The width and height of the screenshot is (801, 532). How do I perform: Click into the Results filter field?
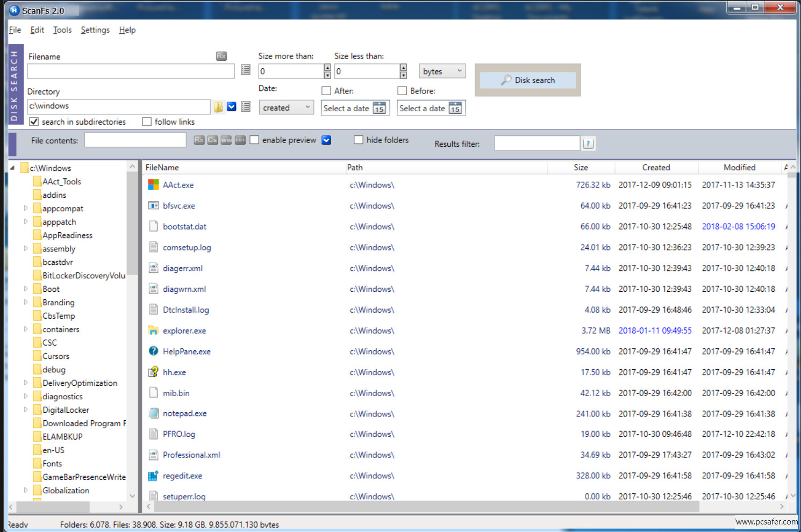click(x=537, y=143)
